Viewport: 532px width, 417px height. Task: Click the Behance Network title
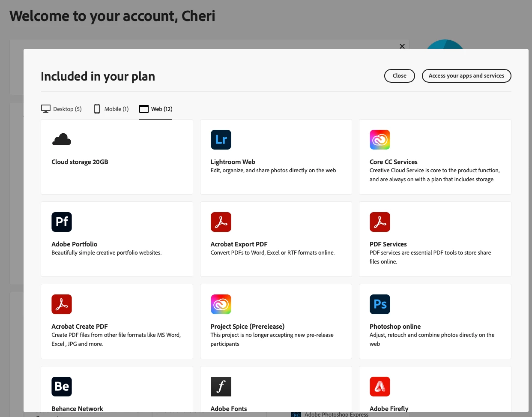(78, 409)
